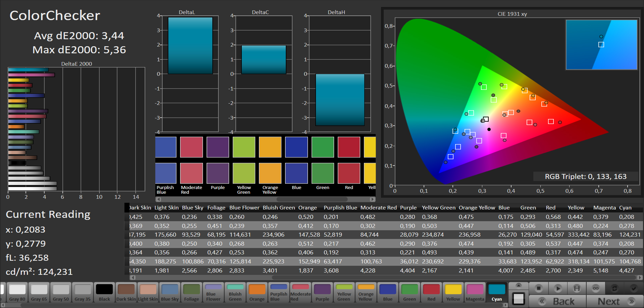This screenshot has width=644, height=308.
Task: Click the up arrow above pattern icon
Action: click(519, 286)
